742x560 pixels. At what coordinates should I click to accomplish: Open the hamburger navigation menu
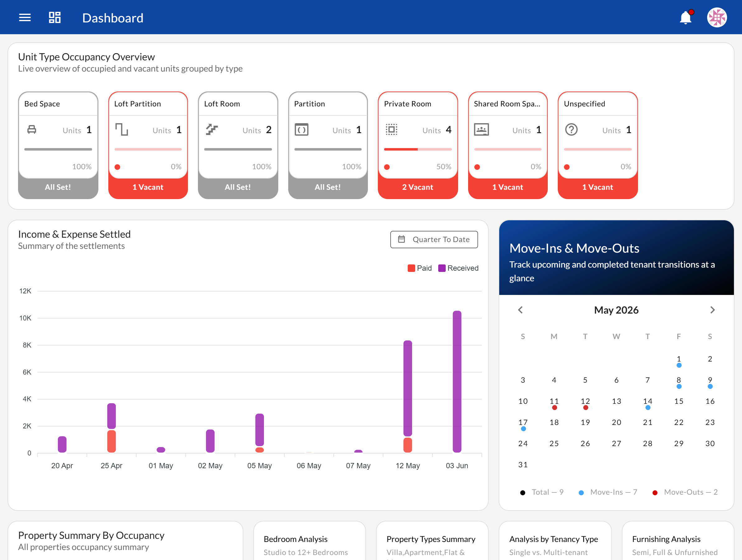coord(25,17)
